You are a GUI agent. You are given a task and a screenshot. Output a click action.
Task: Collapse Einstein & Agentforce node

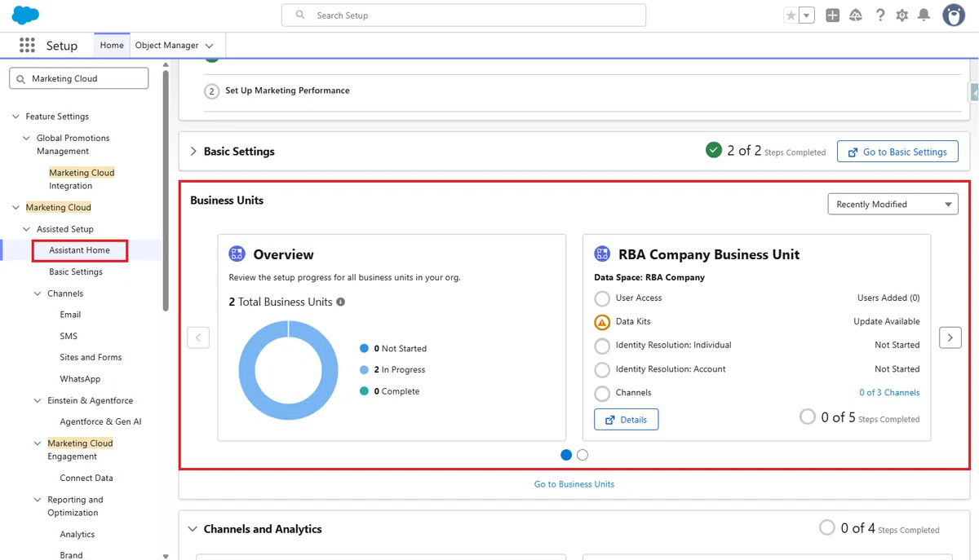pos(38,401)
